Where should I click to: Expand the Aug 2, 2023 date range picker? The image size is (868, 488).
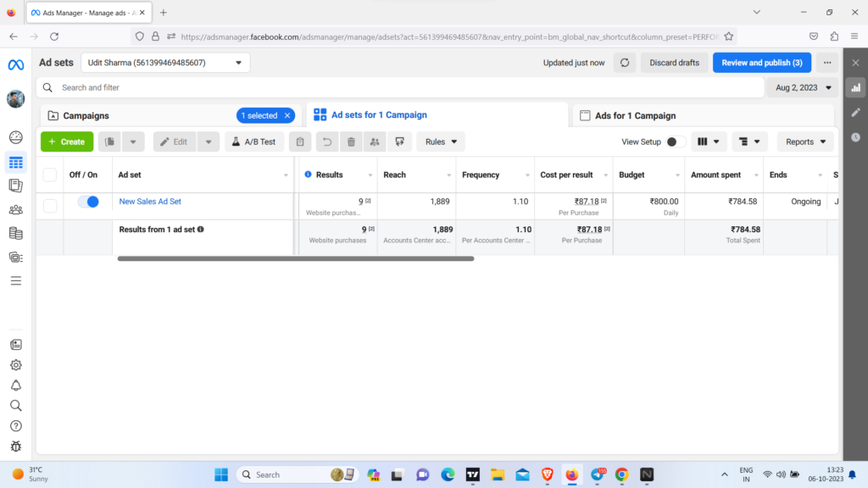[x=802, y=87]
